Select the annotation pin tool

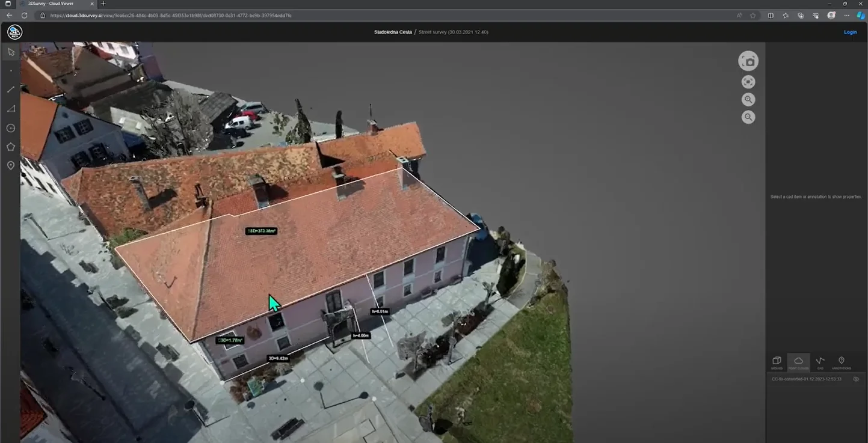click(x=10, y=165)
